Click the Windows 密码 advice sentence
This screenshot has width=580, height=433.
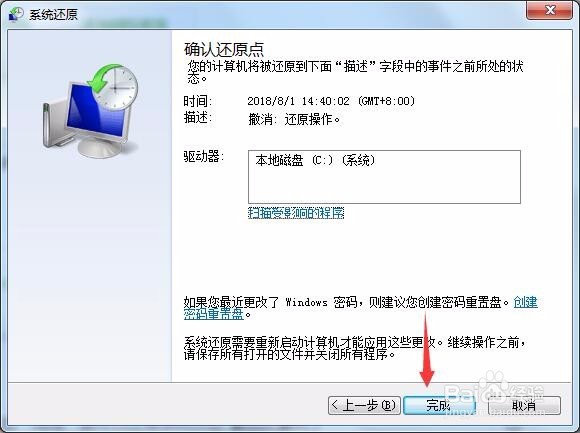(x=348, y=302)
